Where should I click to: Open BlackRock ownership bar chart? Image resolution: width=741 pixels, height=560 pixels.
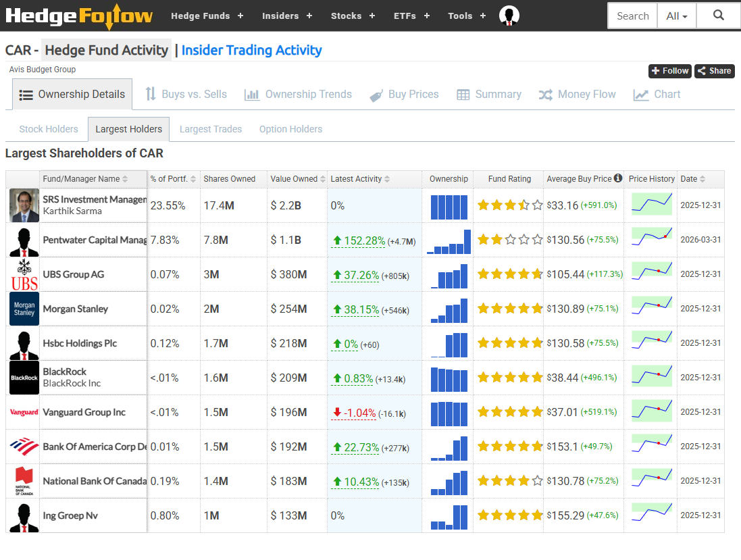(x=449, y=380)
